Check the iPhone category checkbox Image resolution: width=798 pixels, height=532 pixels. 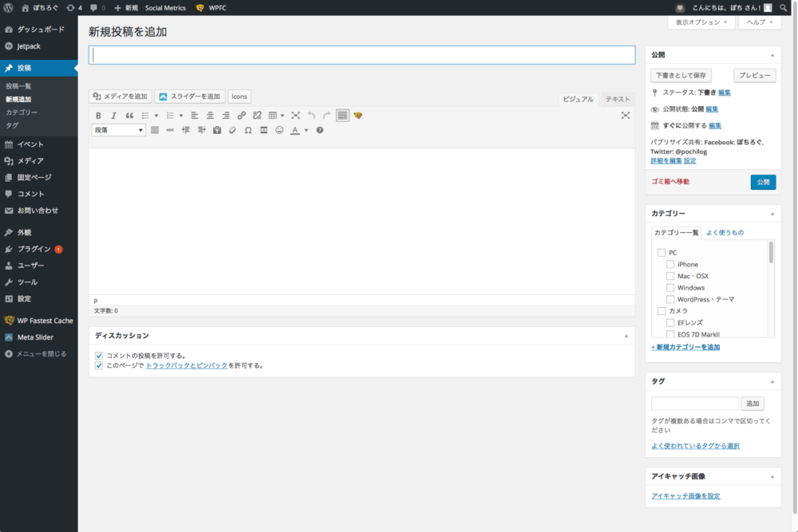pos(670,264)
